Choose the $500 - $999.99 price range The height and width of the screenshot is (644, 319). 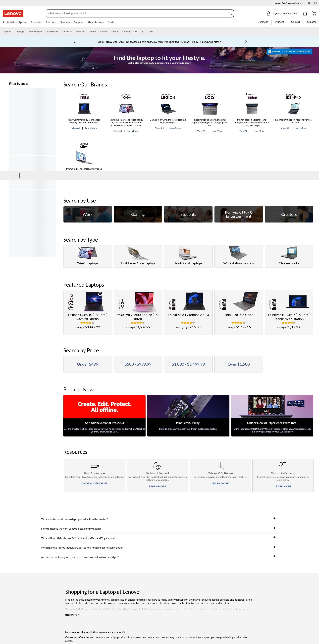(138, 364)
